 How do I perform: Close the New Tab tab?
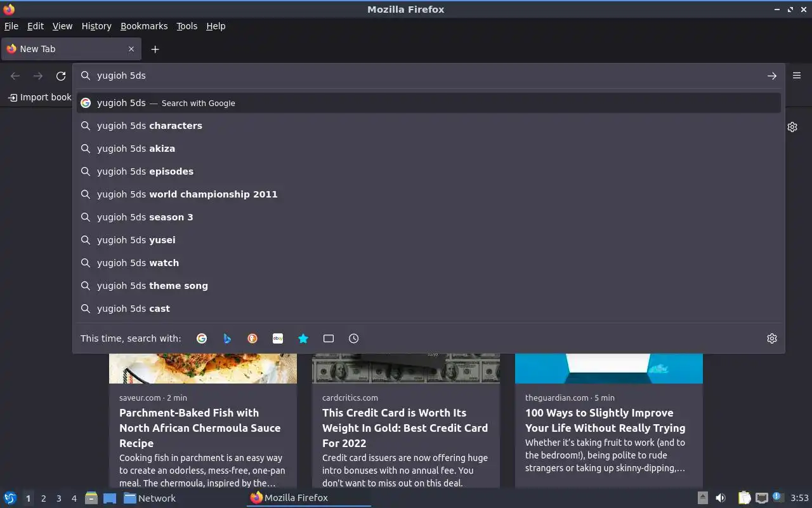[131, 49]
